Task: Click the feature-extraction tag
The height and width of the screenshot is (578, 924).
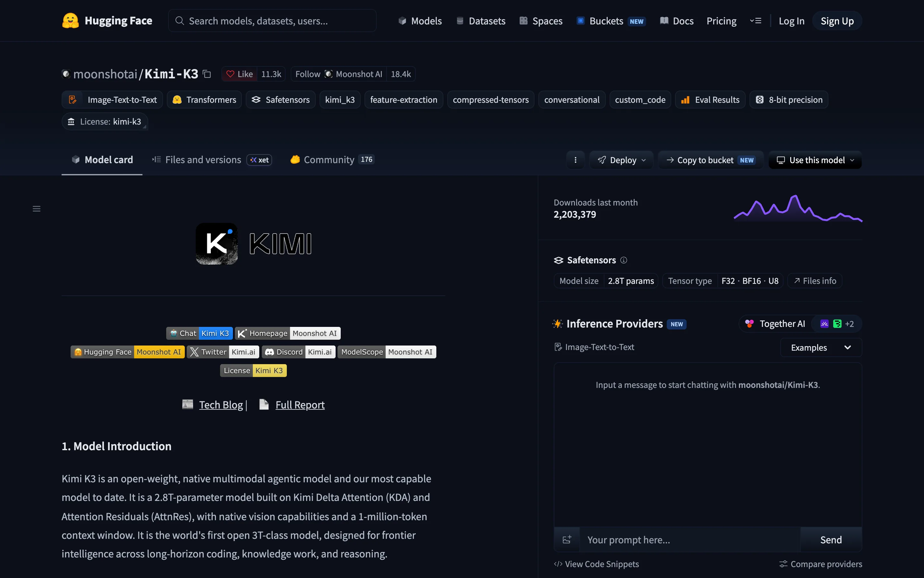Action: [x=404, y=100]
